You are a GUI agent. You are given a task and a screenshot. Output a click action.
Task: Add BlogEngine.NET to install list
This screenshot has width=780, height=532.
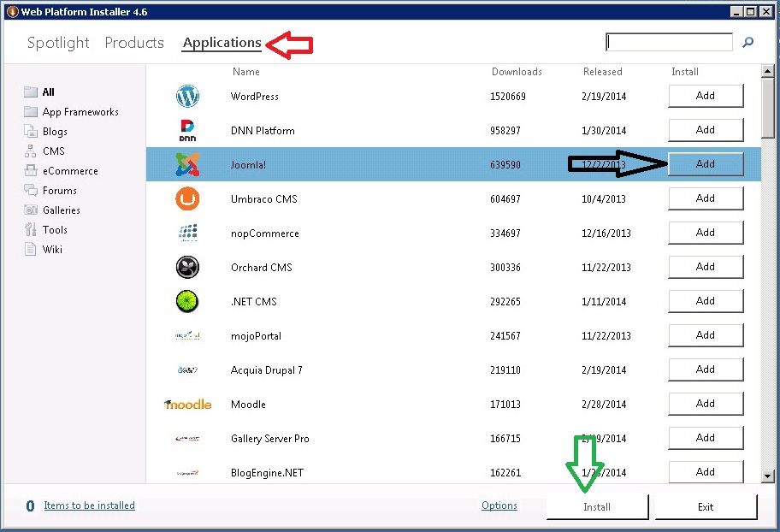tap(706, 472)
